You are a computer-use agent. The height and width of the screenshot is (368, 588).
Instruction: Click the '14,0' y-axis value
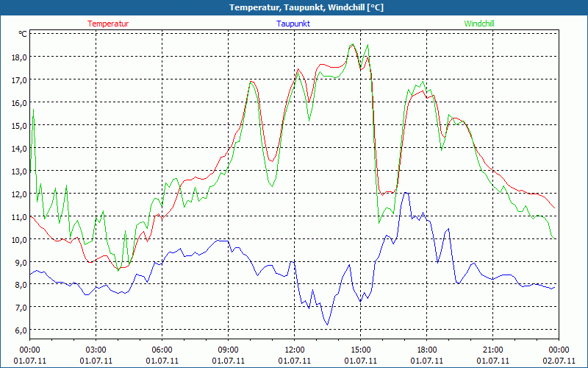coord(20,149)
